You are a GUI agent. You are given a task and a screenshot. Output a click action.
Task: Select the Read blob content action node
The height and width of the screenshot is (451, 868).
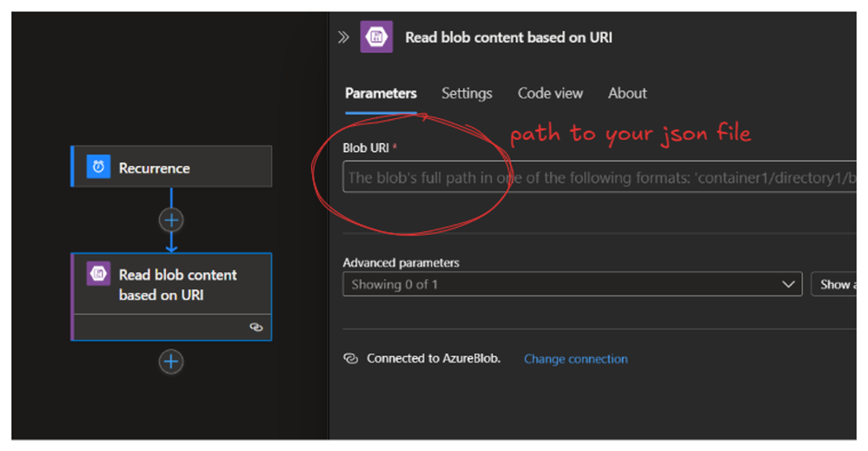coord(172,296)
